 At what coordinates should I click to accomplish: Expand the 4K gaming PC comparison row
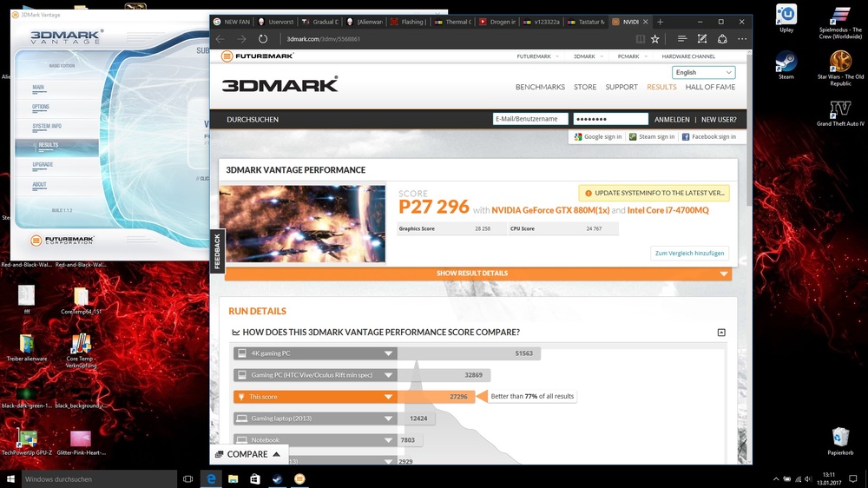pos(388,353)
